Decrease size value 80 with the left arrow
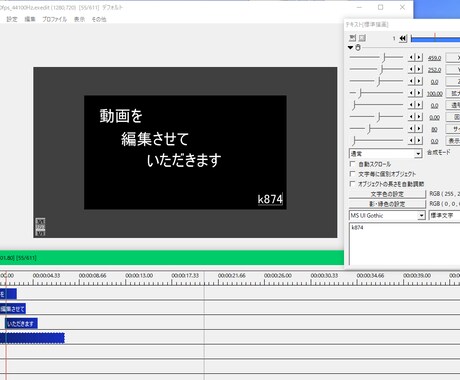Image resolution: width=460 pixels, height=380 pixels. (411, 129)
